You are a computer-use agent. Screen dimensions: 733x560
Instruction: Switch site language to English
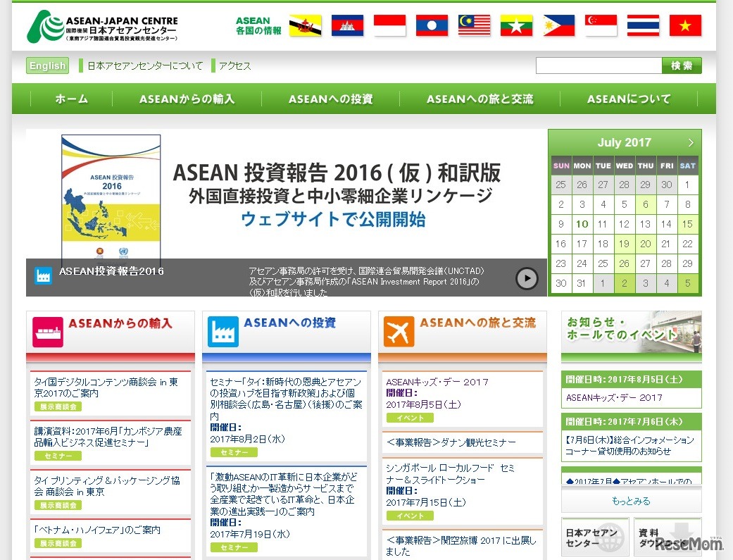[x=47, y=66]
